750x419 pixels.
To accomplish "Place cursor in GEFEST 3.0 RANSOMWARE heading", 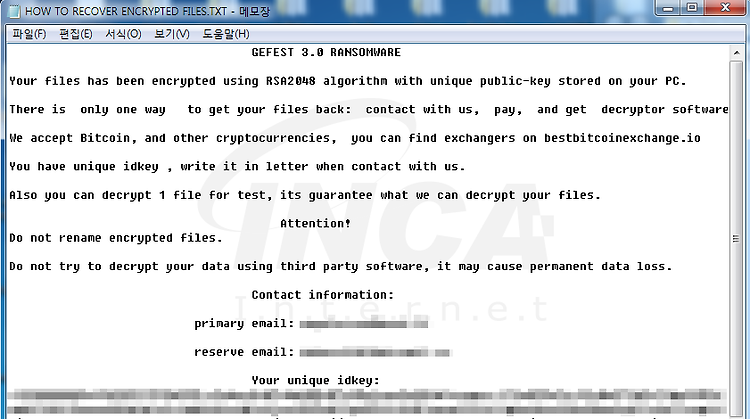I will 326,52.
